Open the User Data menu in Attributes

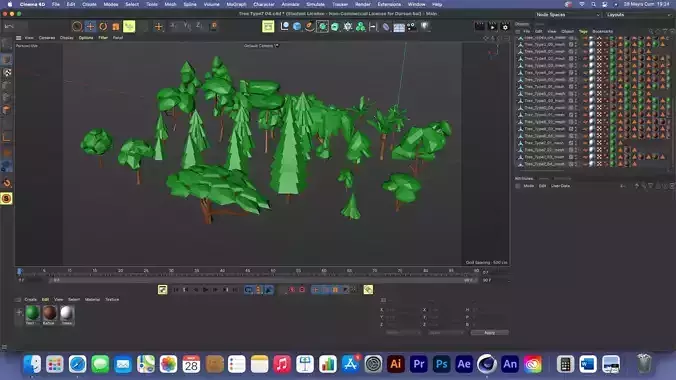coord(560,186)
